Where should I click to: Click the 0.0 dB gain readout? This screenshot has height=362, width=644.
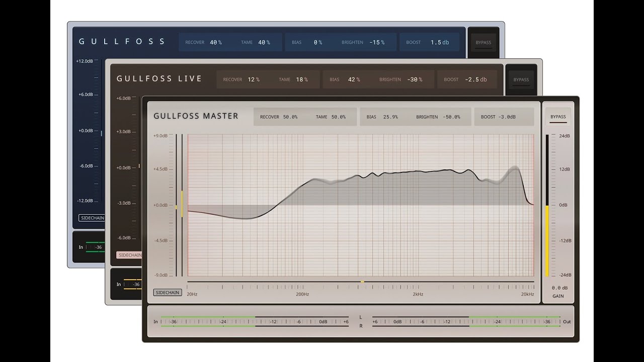click(559, 288)
